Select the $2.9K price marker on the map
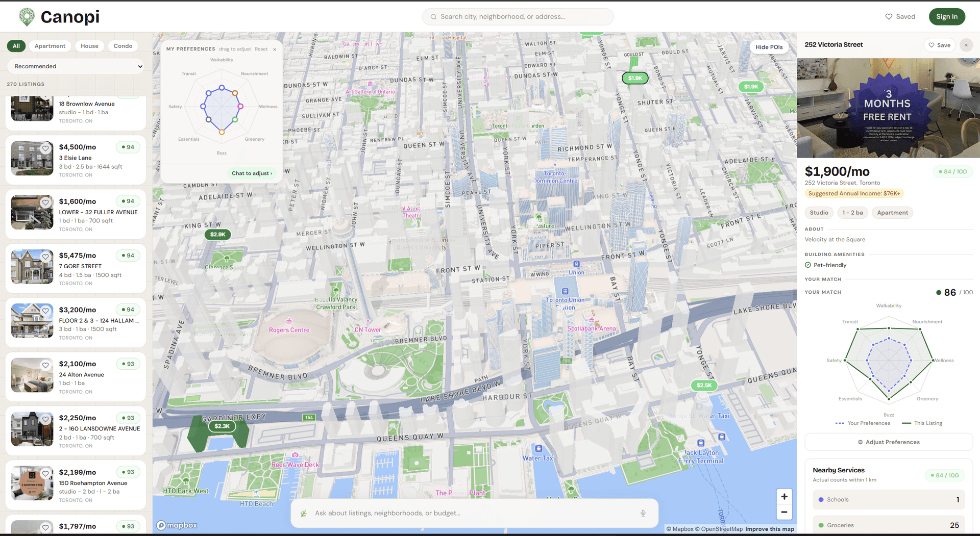 (x=218, y=235)
